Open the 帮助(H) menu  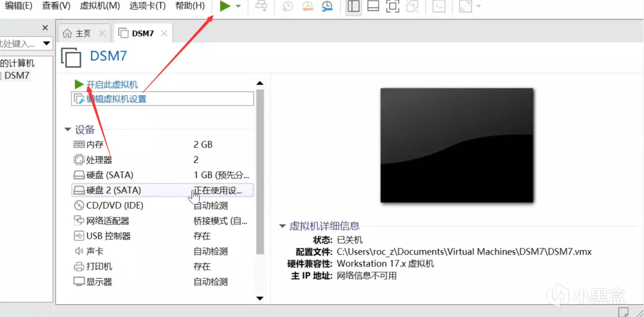[x=190, y=6]
